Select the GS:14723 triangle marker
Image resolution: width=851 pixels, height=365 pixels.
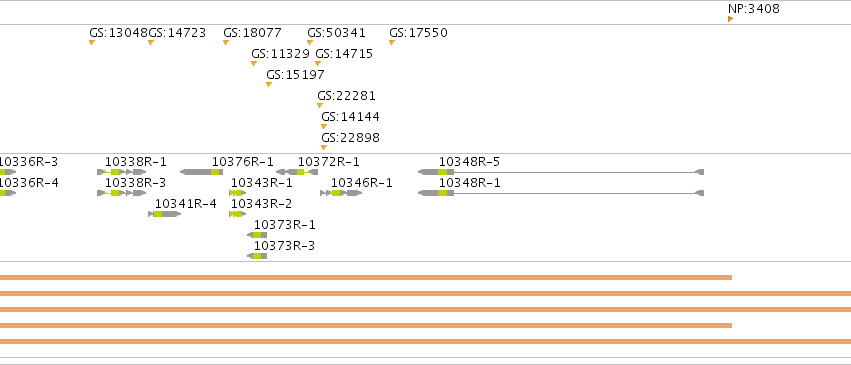pos(151,42)
